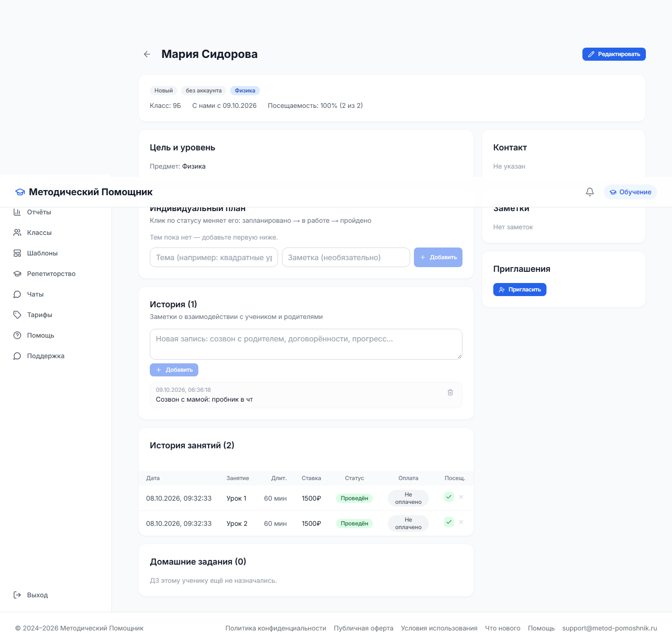Screen dimensions: 672x644
Task: Go back using the arrow next to Мария Сидорова
Action: click(147, 54)
